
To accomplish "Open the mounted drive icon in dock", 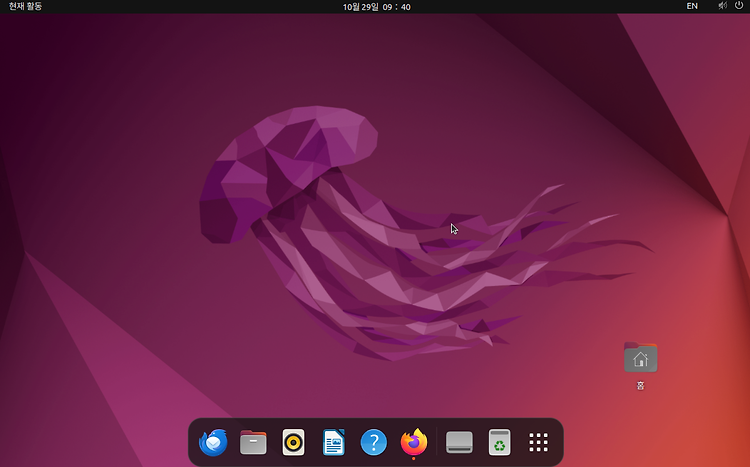I will [x=459, y=442].
